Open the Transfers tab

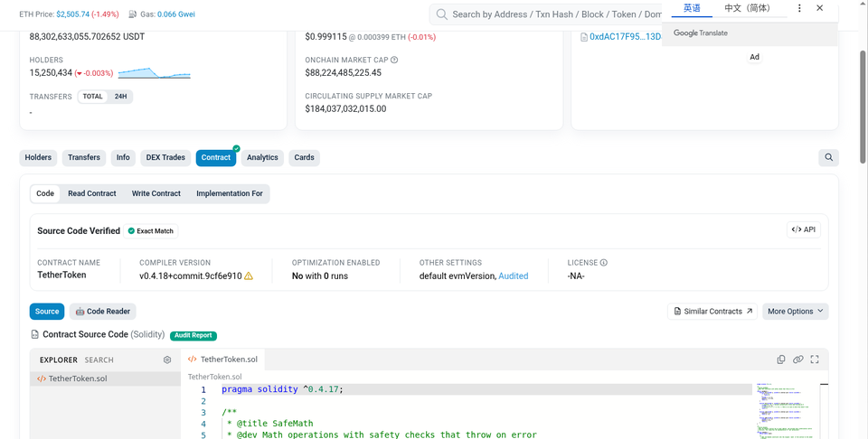coord(84,157)
